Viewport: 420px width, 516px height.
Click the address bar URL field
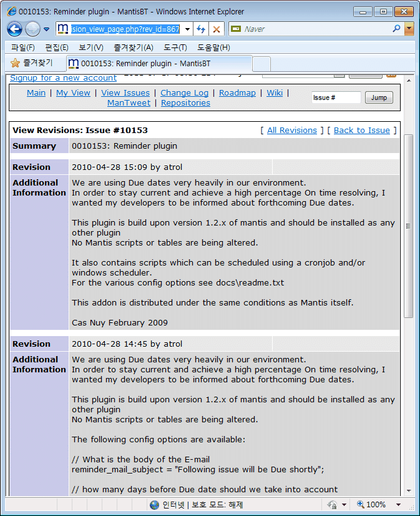click(126, 29)
